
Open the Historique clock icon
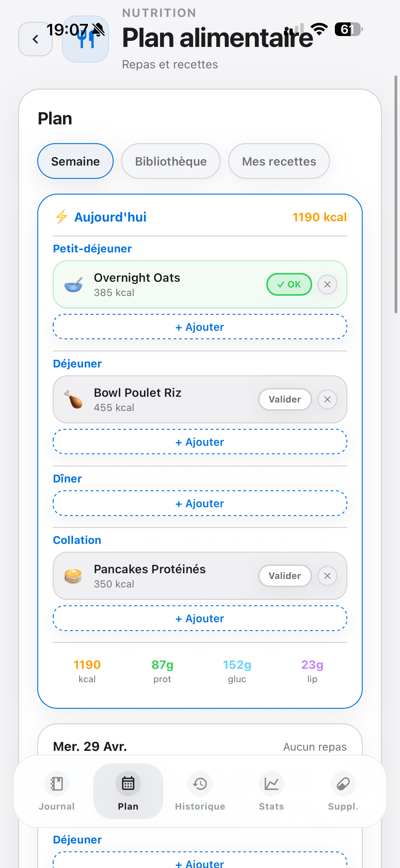click(x=200, y=784)
